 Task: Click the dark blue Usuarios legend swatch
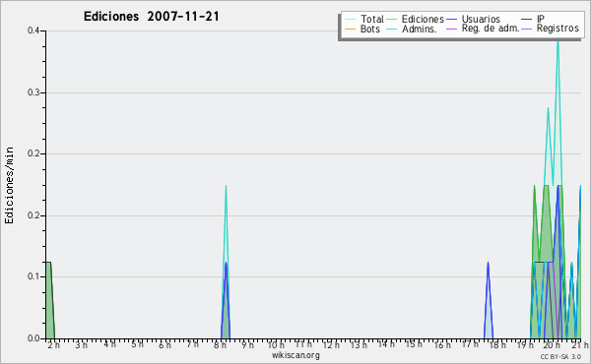pos(451,19)
